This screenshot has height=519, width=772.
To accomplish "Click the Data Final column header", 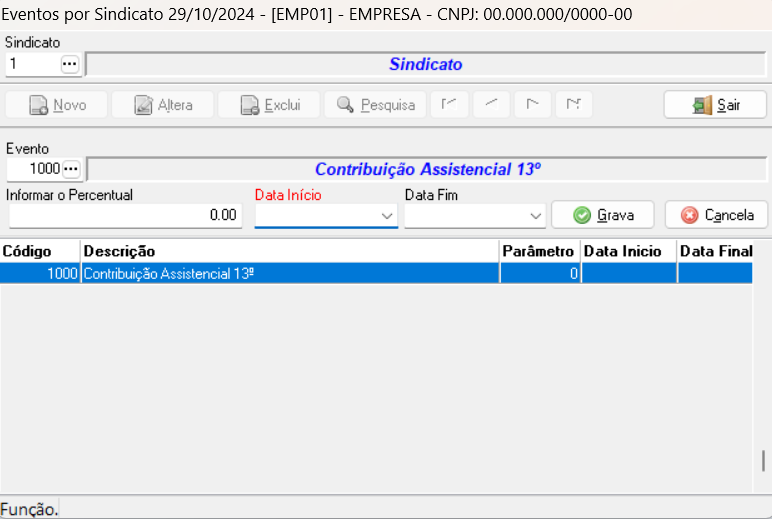I will (x=715, y=251).
